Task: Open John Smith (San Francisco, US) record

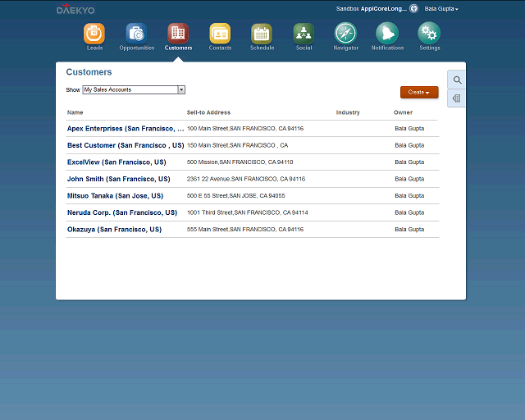Action: tap(118, 179)
